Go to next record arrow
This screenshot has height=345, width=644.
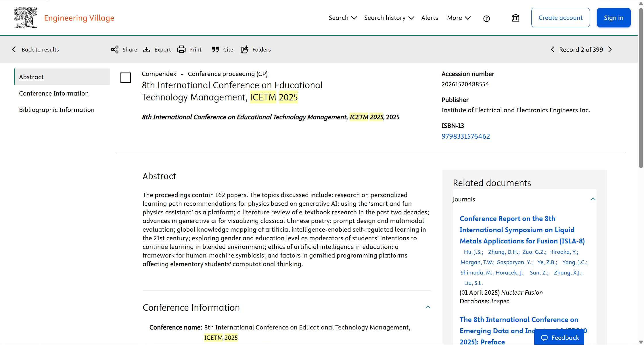[610, 49]
